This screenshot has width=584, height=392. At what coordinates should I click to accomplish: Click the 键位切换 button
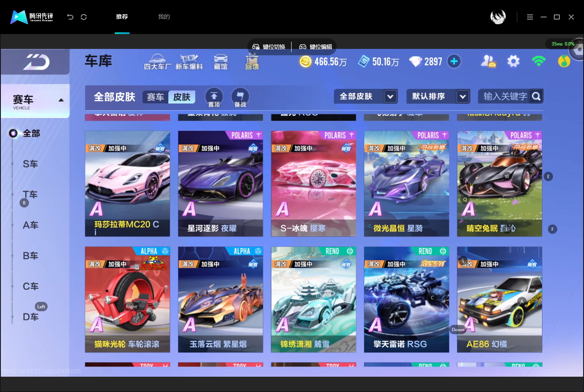[x=269, y=47]
